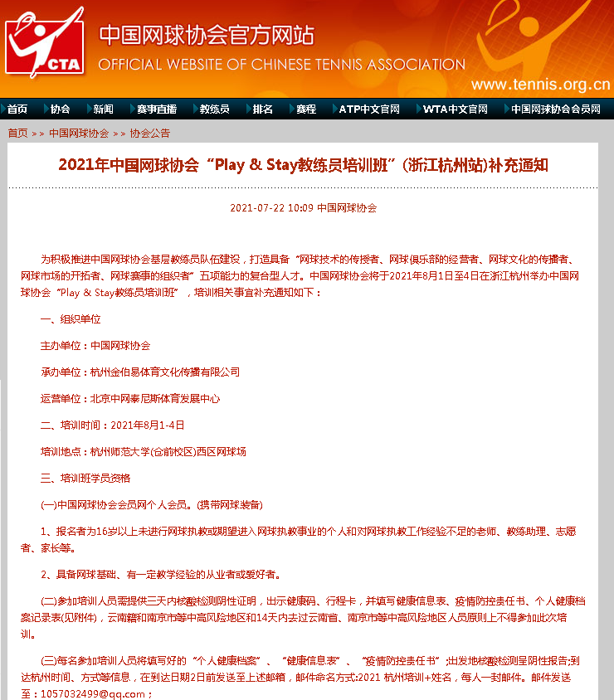Click paragraph starting (二)参加培训人员需提供
Viewport: 614px width, 700px height.
click(x=303, y=617)
